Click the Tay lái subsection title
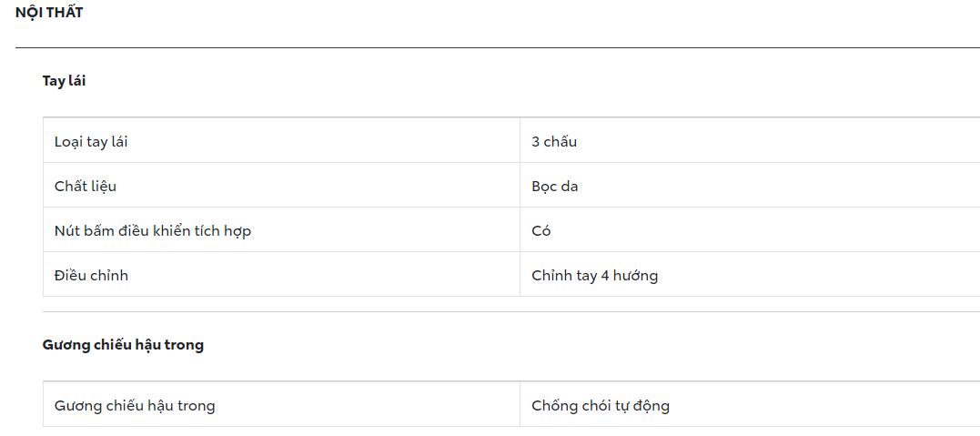This screenshot has width=980, height=436. tap(64, 81)
